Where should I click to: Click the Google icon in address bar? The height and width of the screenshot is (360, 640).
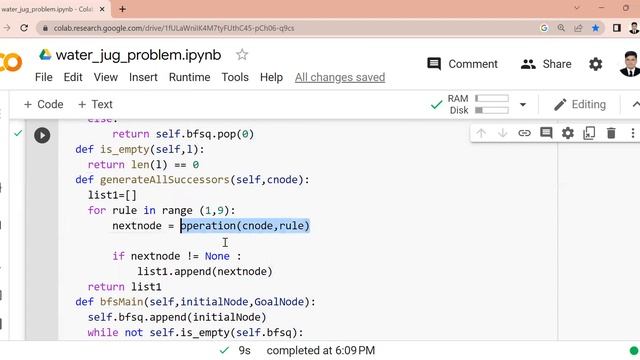tap(544, 28)
